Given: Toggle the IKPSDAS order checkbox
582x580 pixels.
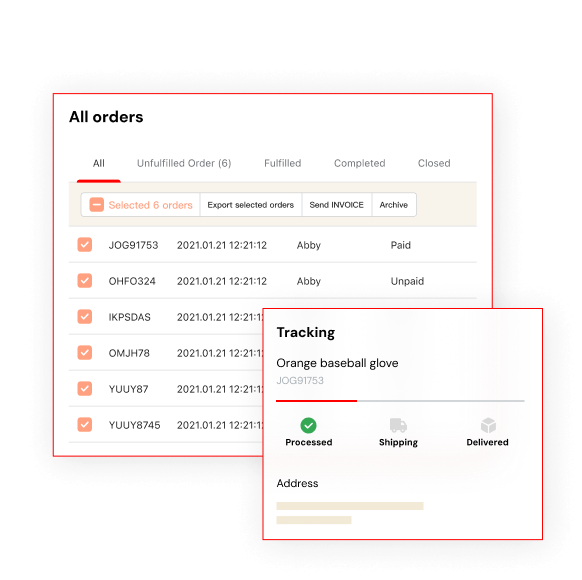Looking at the screenshot, I should click(x=85, y=317).
